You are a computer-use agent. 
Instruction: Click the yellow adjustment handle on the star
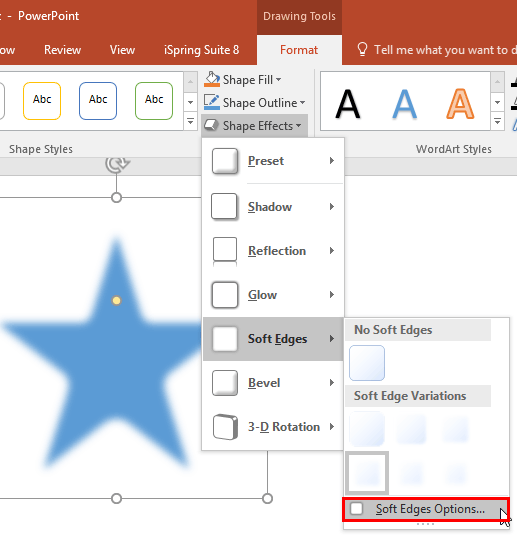[x=116, y=300]
